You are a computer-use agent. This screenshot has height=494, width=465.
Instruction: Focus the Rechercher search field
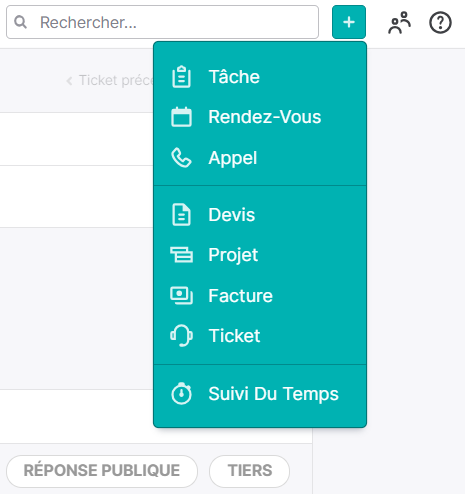pyautogui.click(x=162, y=22)
